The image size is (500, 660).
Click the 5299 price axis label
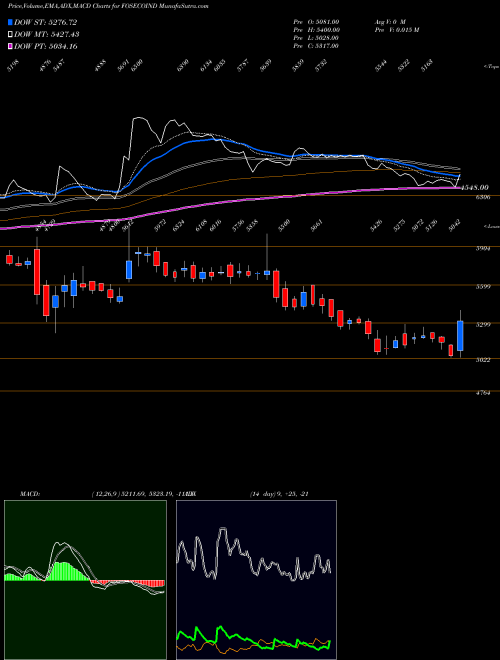click(x=483, y=325)
